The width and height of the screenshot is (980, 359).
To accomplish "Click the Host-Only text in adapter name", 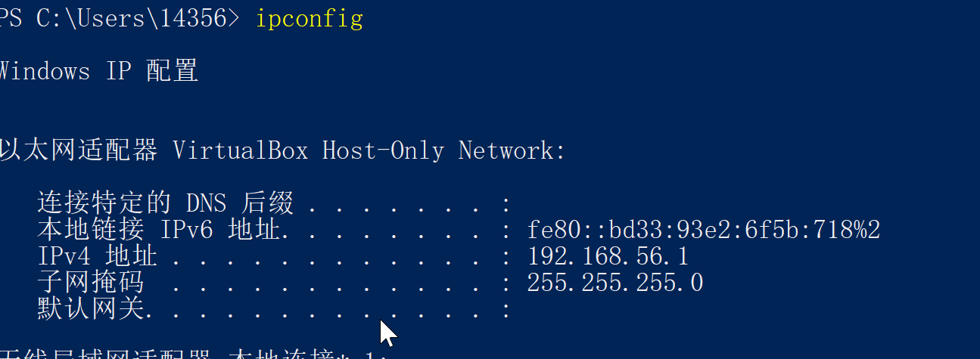I will tap(383, 150).
